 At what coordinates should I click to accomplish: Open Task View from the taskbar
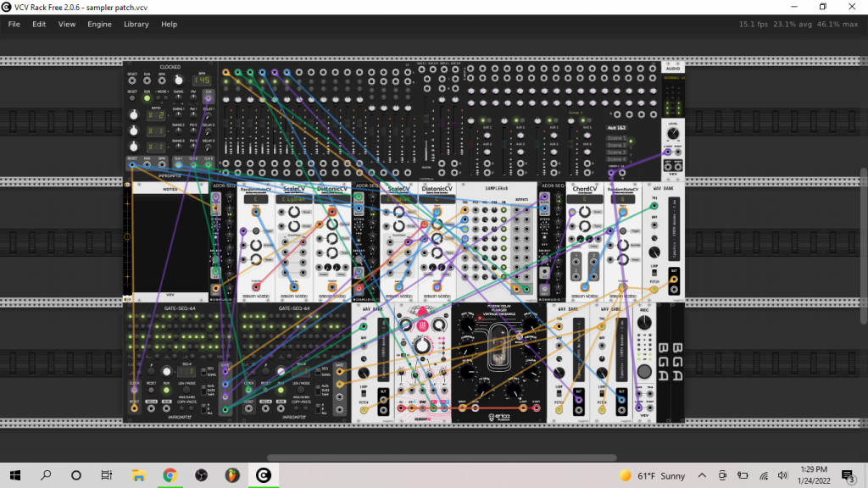[x=106, y=475]
